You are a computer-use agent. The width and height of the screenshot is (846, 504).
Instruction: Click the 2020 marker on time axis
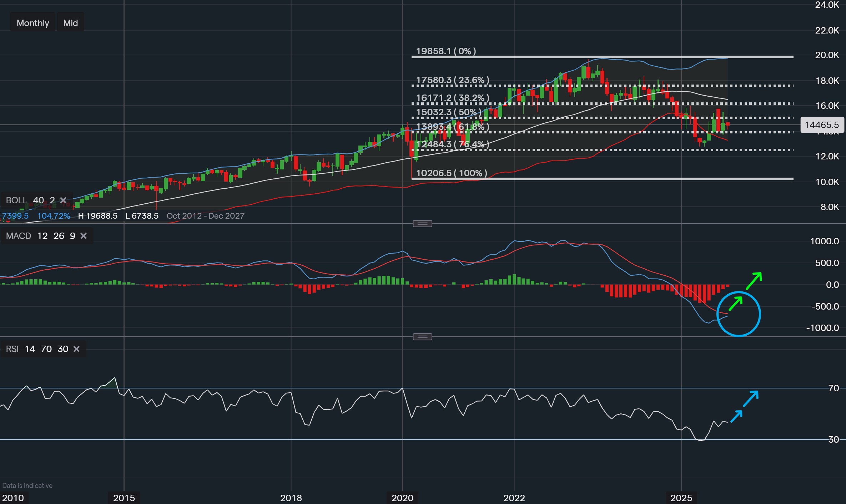(402, 498)
